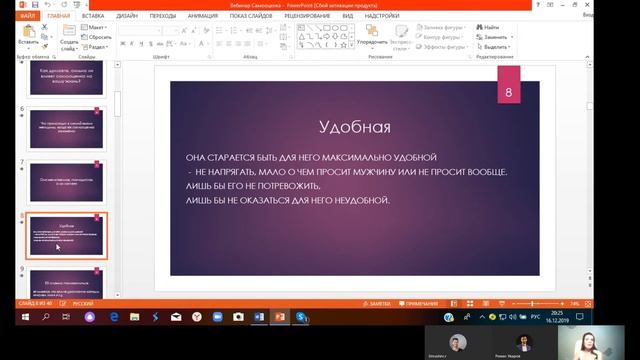Toggle Italic (К) formatting
Screen dimensions: 640x360
132,44
